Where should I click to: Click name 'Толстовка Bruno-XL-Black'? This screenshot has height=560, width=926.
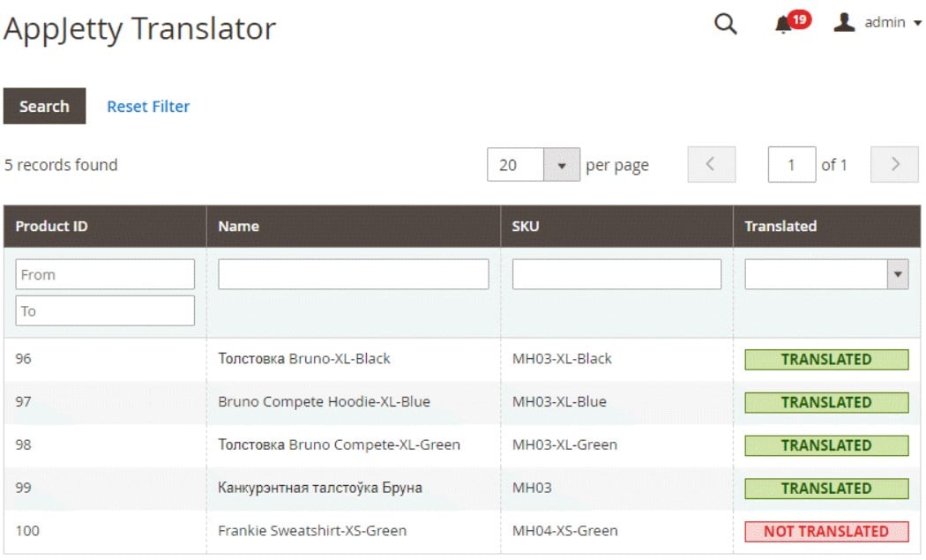click(304, 359)
